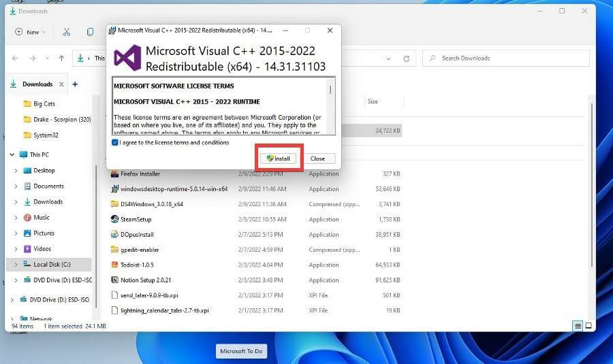This screenshot has width=613, height=364.
Task: Switch to large thumbnails view icon
Action: (588, 326)
